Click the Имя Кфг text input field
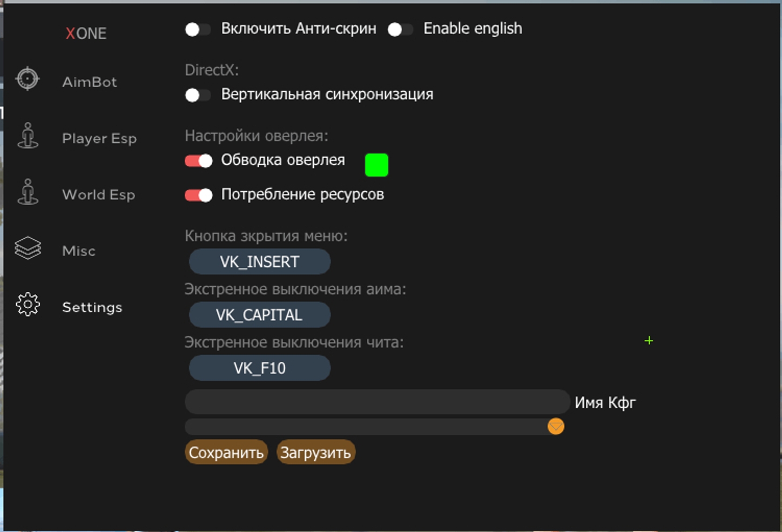 click(377, 402)
